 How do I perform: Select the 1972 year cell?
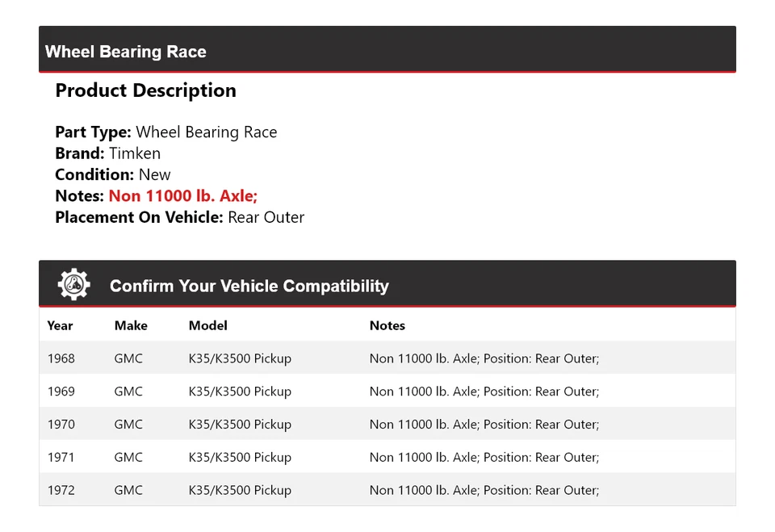click(x=61, y=490)
